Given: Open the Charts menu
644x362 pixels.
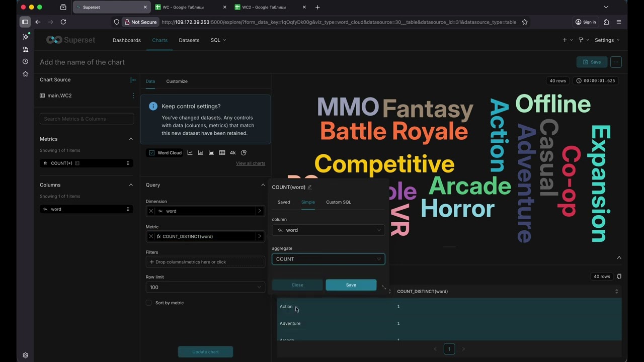Looking at the screenshot, I should click(160, 40).
